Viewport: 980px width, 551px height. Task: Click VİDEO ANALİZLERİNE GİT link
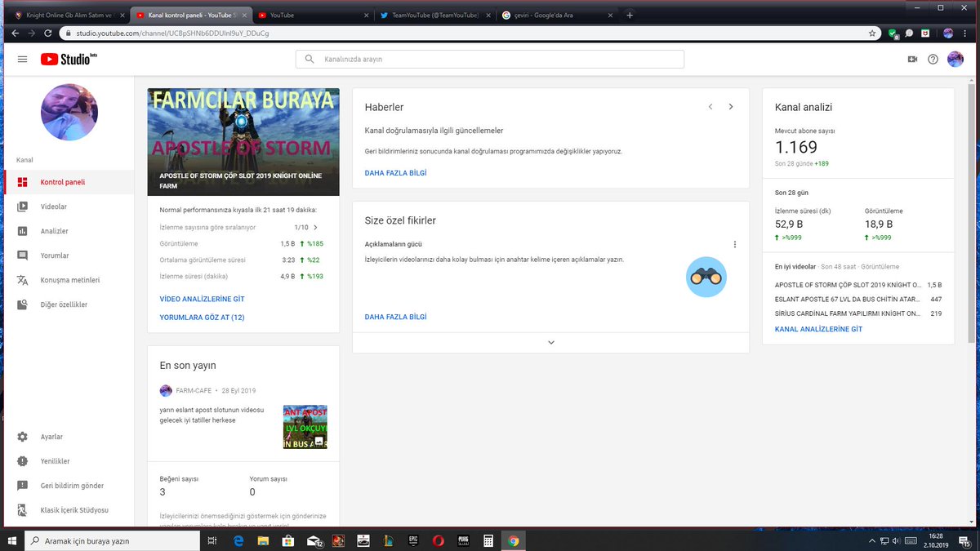tap(202, 300)
